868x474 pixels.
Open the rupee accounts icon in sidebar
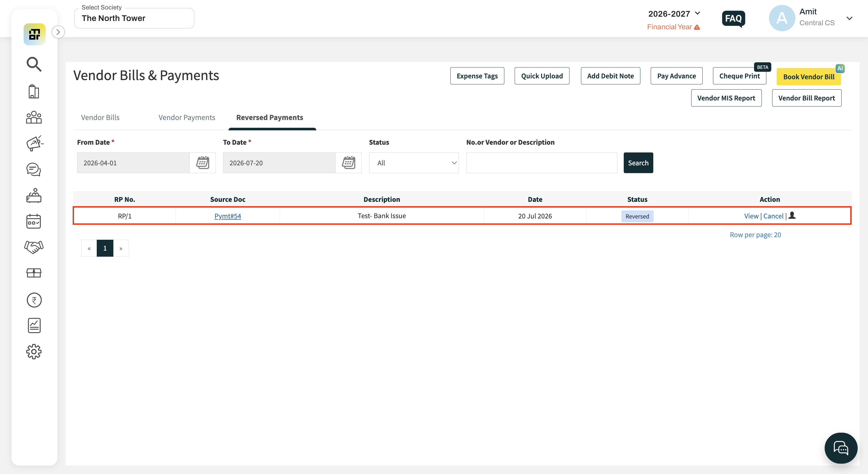coord(34,300)
